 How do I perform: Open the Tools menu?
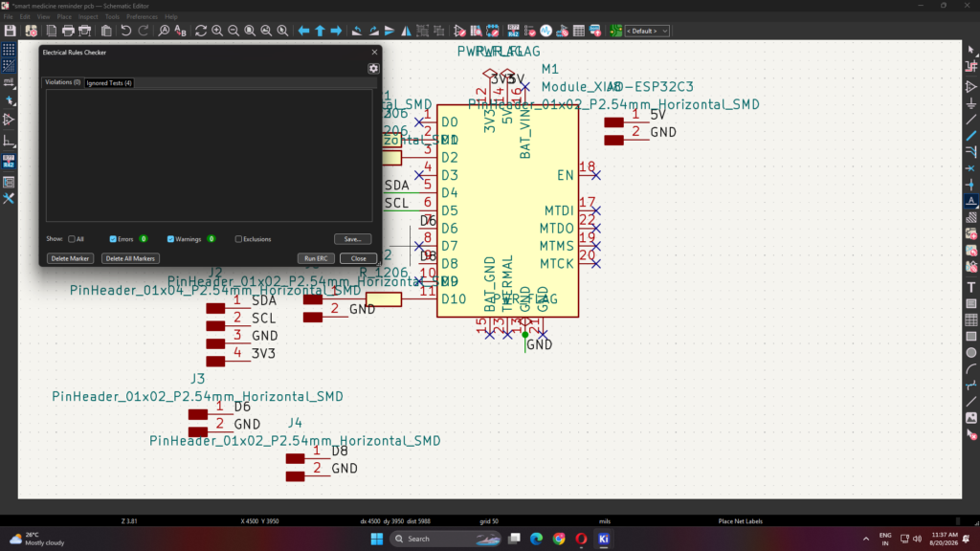pos(112,17)
